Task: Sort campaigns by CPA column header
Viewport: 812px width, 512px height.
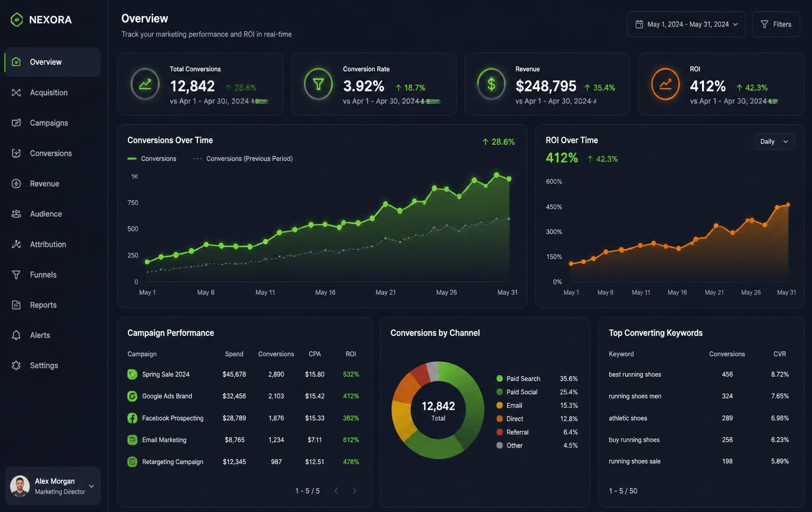Action: (x=315, y=354)
